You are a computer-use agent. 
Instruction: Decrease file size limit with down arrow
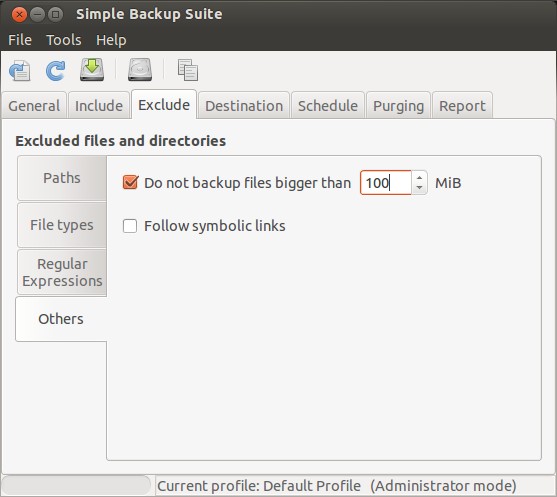pyautogui.click(x=420, y=188)
